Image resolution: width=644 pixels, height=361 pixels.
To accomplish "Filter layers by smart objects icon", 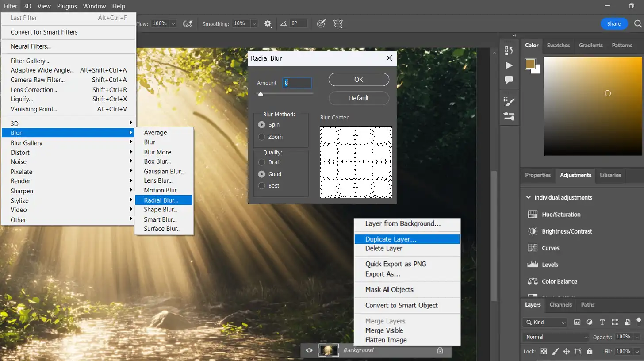I will pos(628,323).
